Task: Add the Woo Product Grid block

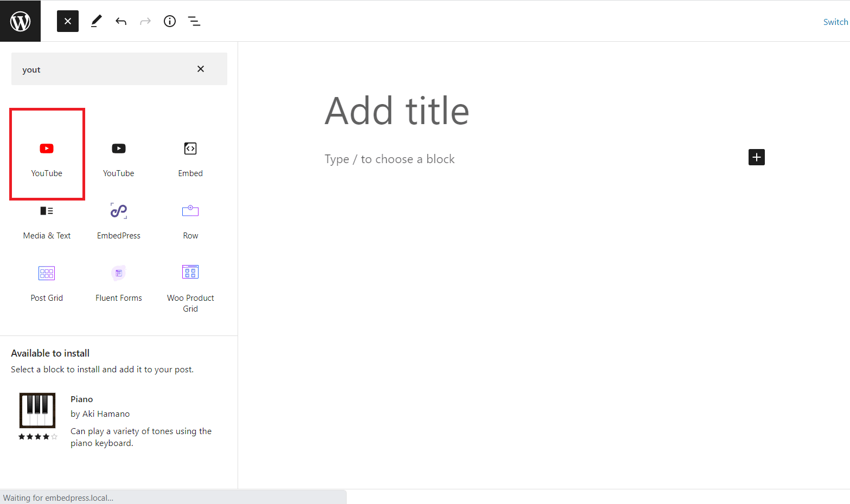Action: pyautogui.click(x=190, y=285)
